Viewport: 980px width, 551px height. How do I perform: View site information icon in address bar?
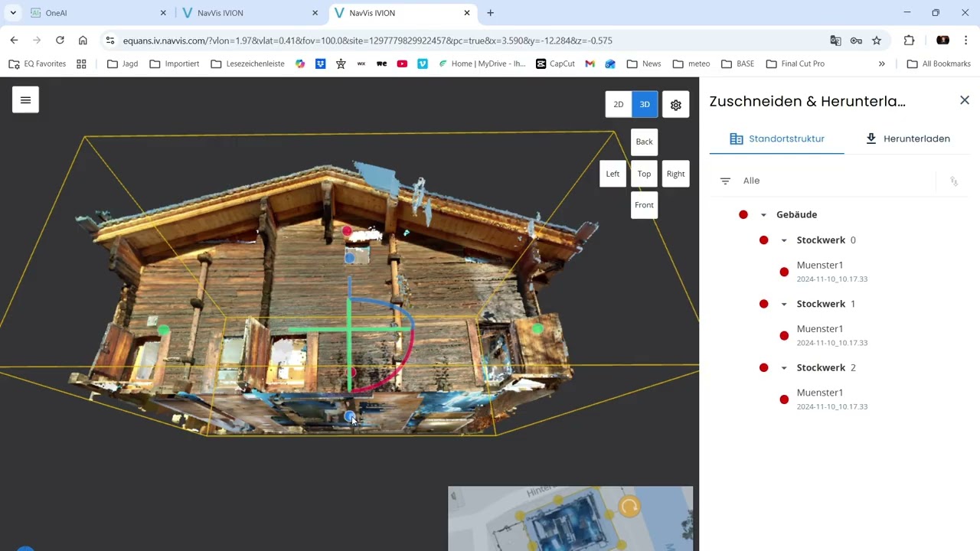click(109, 41)
